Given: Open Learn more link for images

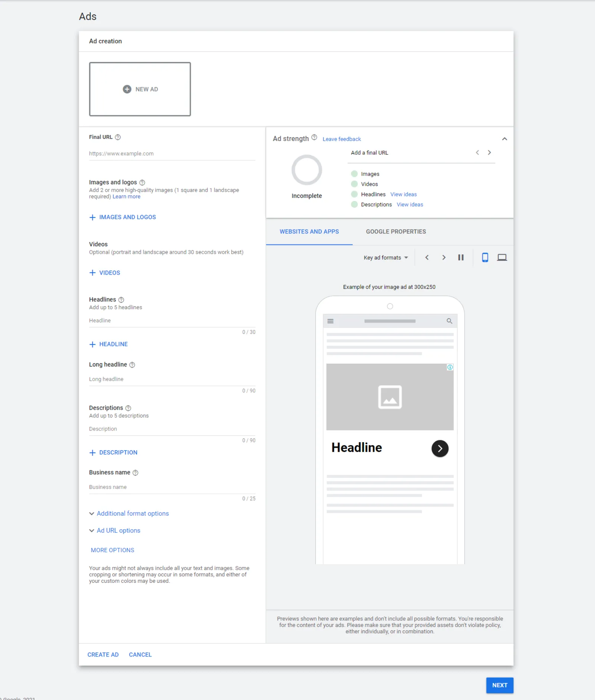Looking at the screenshot, I should click(126, 197).
